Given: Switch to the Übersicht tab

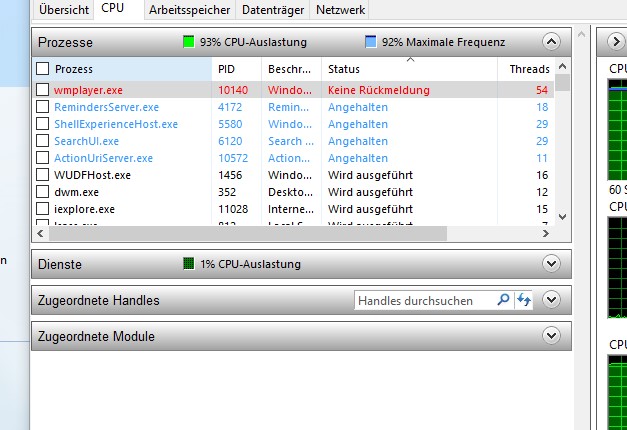Looking at the screenshot, I should point(64,10).
